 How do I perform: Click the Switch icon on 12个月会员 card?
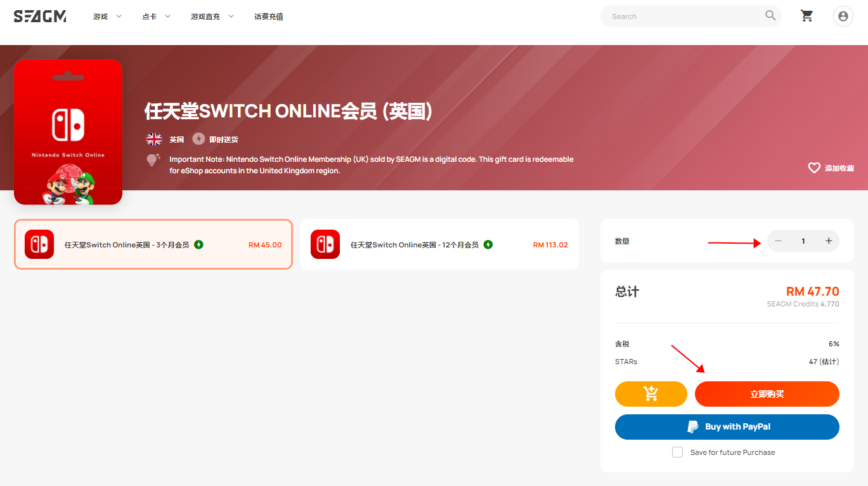click(x=325, y=244)
